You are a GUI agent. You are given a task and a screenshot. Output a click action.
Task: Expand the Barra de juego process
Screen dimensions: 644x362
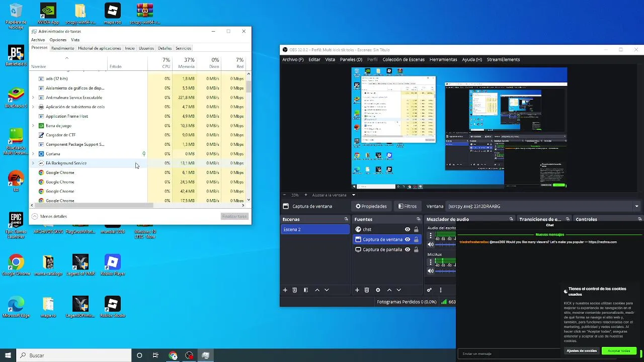coord(33,126)
